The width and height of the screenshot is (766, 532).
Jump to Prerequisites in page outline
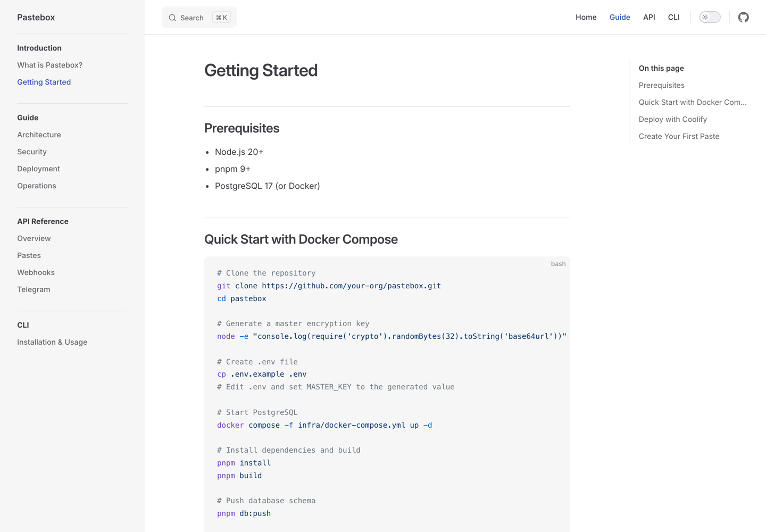(x=661, y=85)
